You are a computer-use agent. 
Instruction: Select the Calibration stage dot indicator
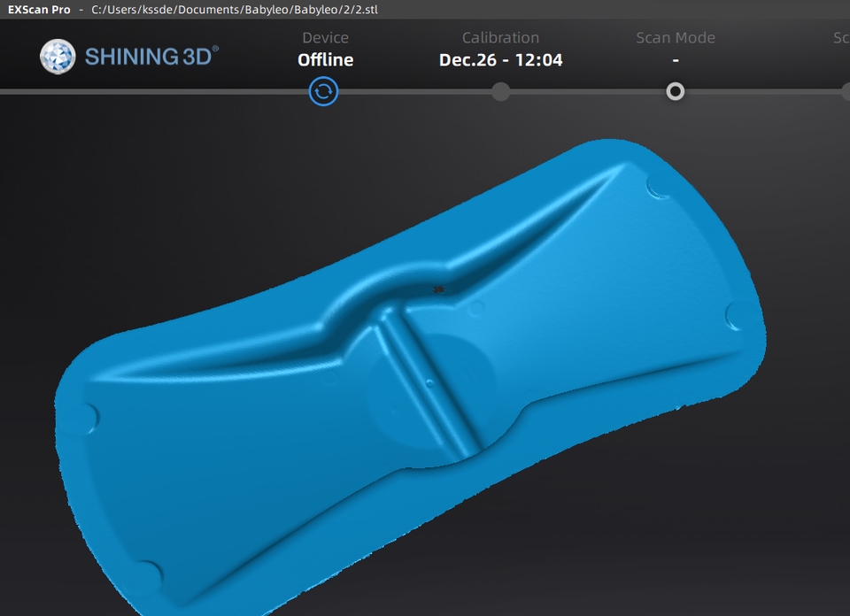(500, 91)
